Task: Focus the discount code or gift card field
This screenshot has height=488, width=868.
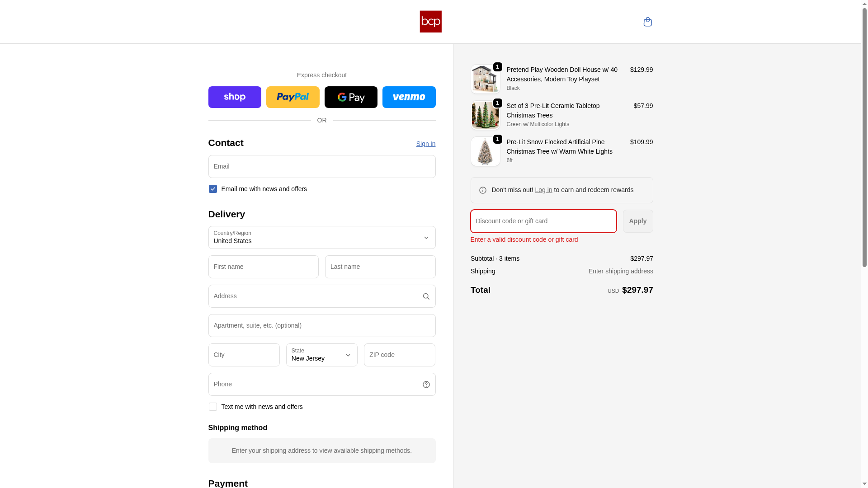Action: click(543, 221)
